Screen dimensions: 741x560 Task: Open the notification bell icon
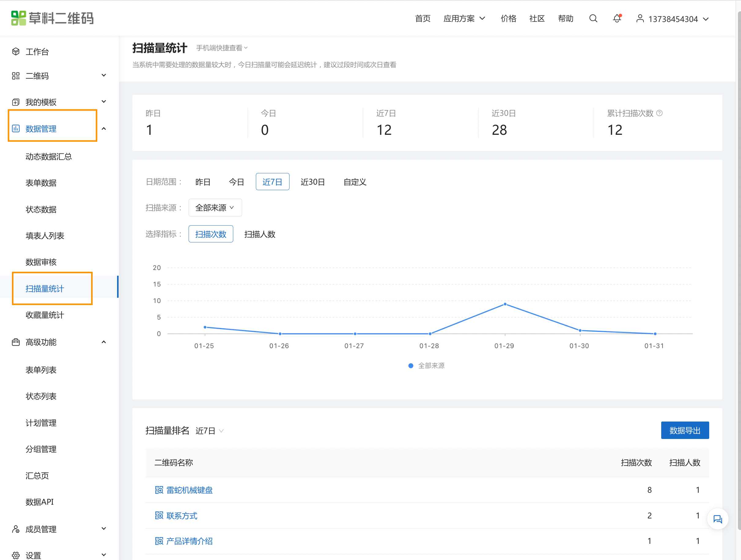click(x=617, y=18)
